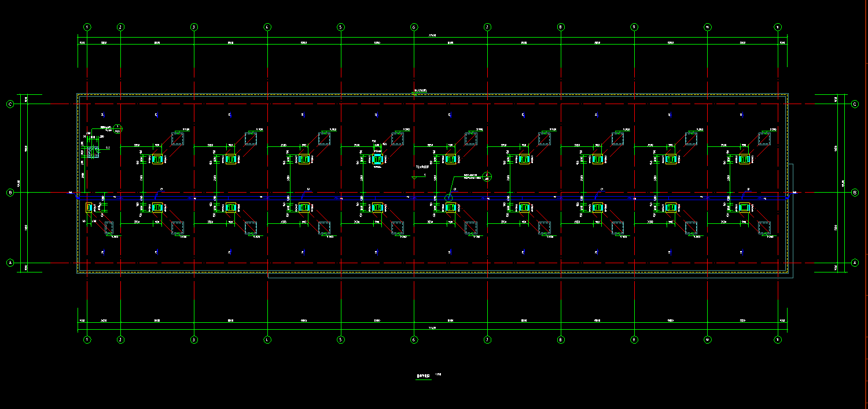This screenshot has height=409, width=868.
Task: Click detail callout bubble 1 near top-left
Action: [118, 128]
